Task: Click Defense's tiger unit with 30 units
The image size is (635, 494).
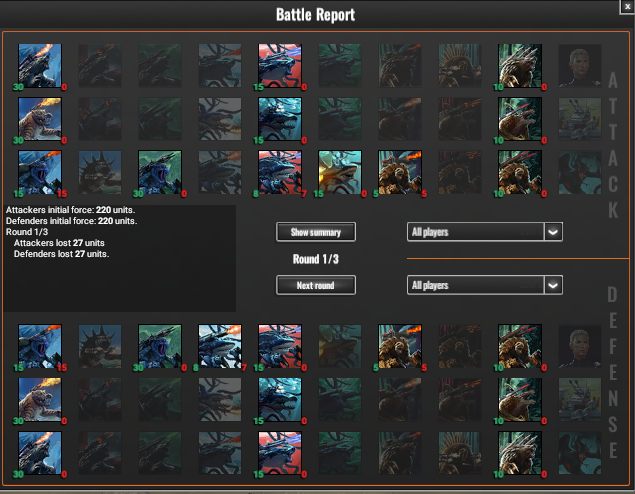Action: pos(40,400)
